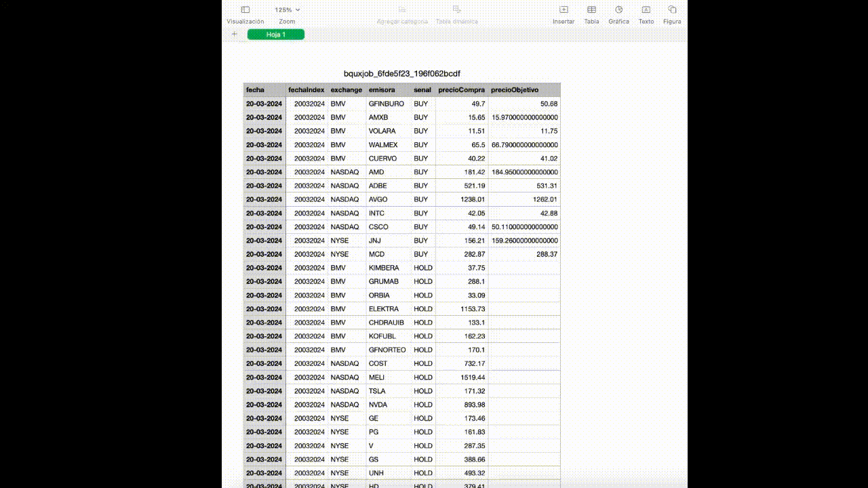Screen dimensions: 868x488
Task: Select the KIMBERA cell
Action: coord(389,268)
